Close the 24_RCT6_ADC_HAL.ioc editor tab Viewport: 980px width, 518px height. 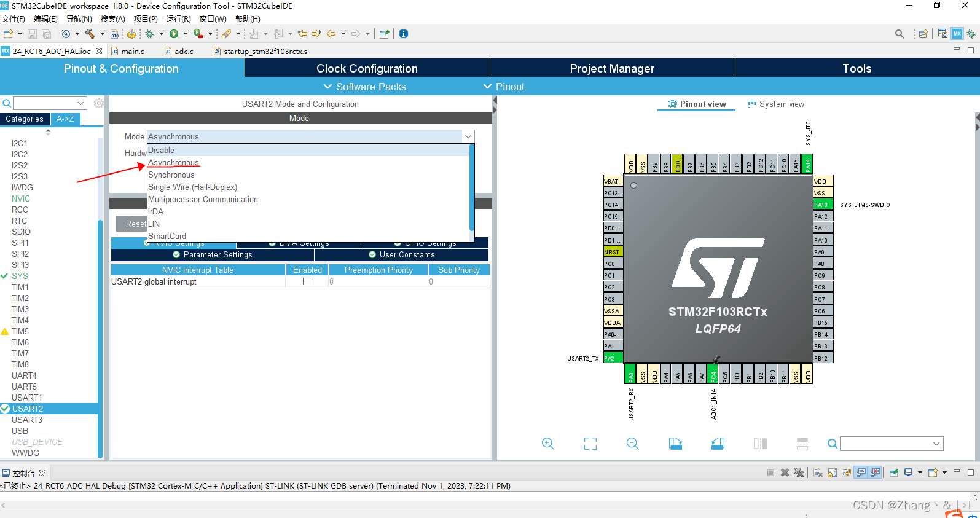click(x=99, y=51)
